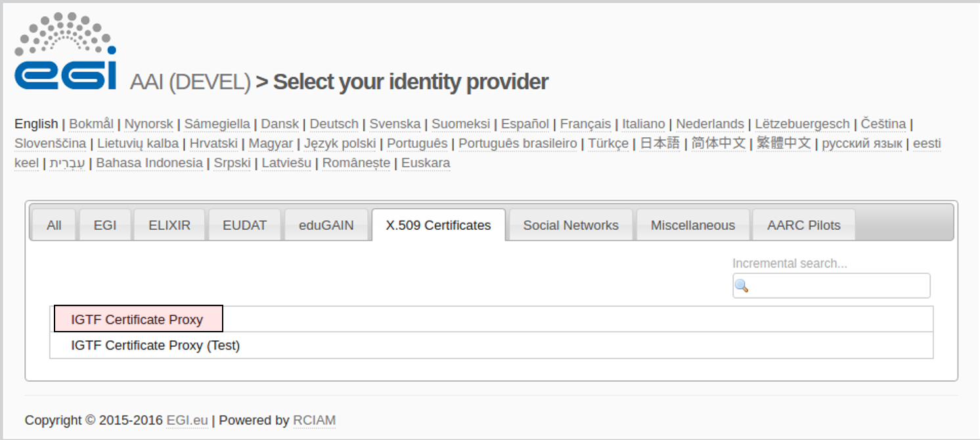Switch to the EGI tab
Viewport: 980px width, 440px height.
pos(105,225)
